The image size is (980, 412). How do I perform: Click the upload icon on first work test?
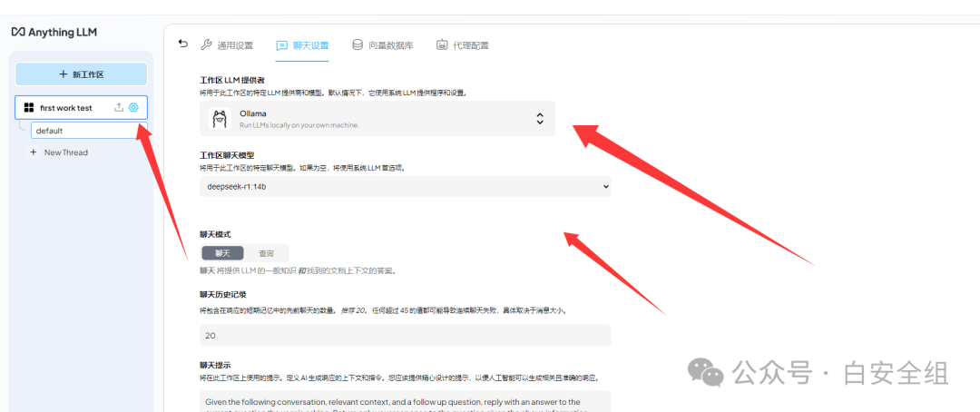click(x=119, y=108)
